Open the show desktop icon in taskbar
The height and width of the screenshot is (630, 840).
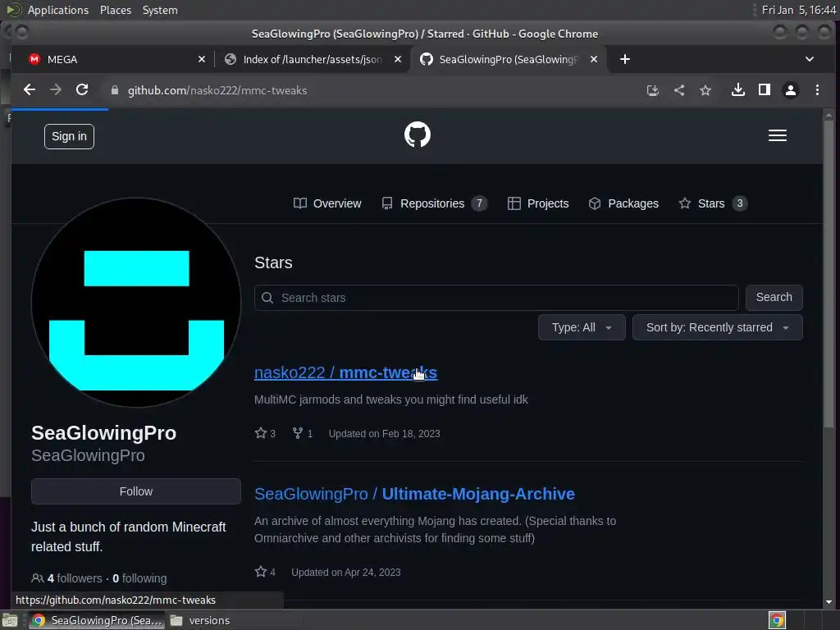coord(10,620)
